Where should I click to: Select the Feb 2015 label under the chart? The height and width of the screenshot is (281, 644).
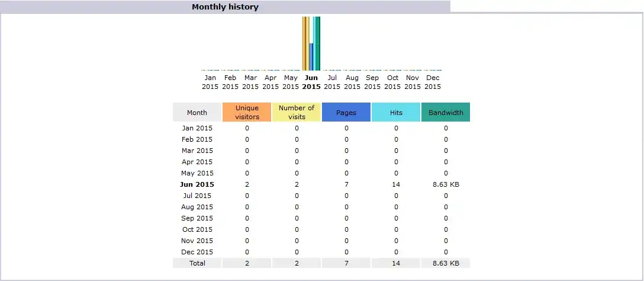click(230, 82)
